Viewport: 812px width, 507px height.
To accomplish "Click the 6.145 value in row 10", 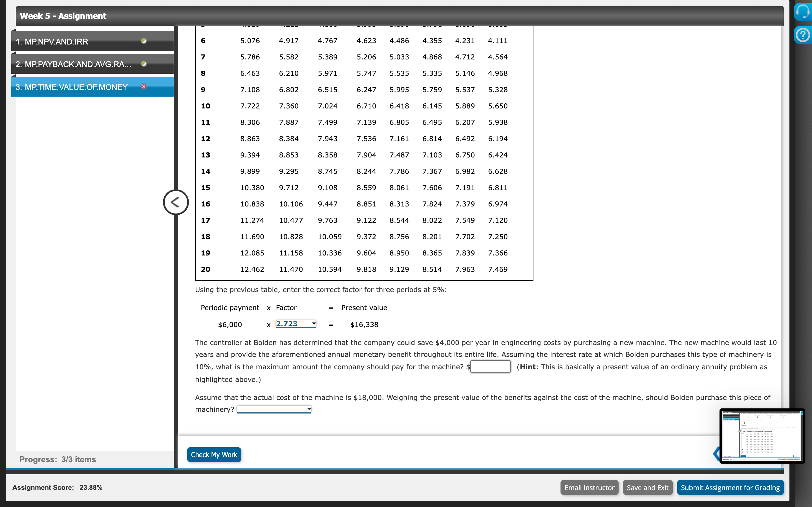I will pos(432,106).
